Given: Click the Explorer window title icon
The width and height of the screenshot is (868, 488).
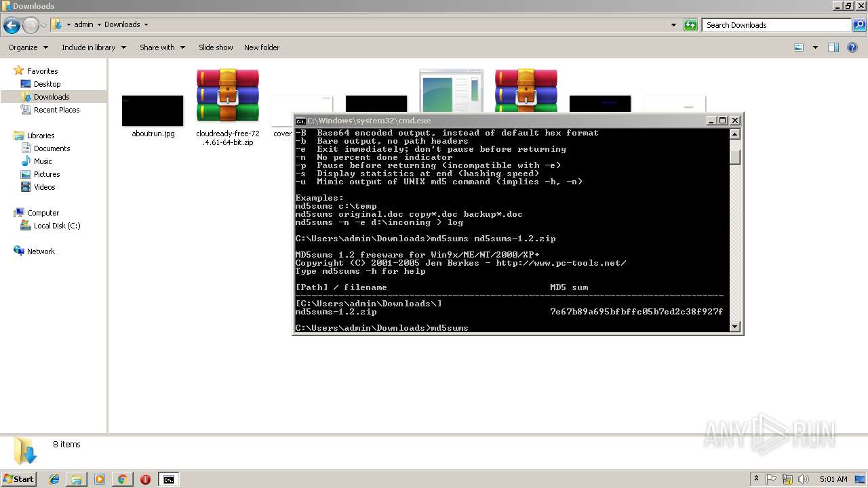Looking at the screenshot, I should tap(7, 6).
